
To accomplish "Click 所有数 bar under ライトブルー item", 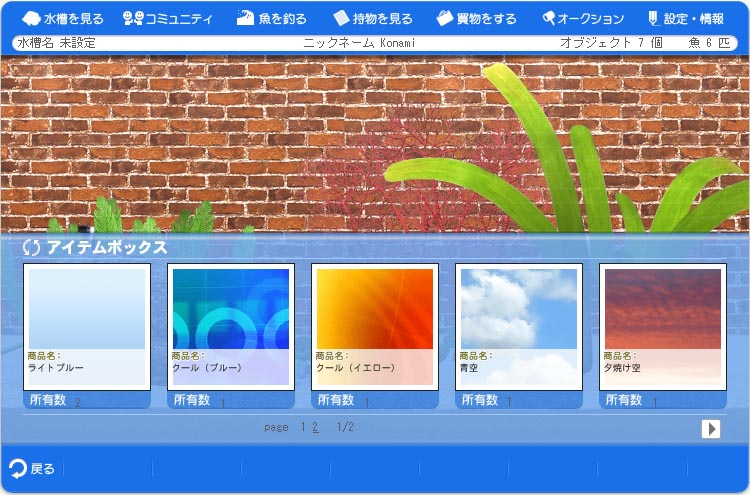I will click(x=87, y=400).
